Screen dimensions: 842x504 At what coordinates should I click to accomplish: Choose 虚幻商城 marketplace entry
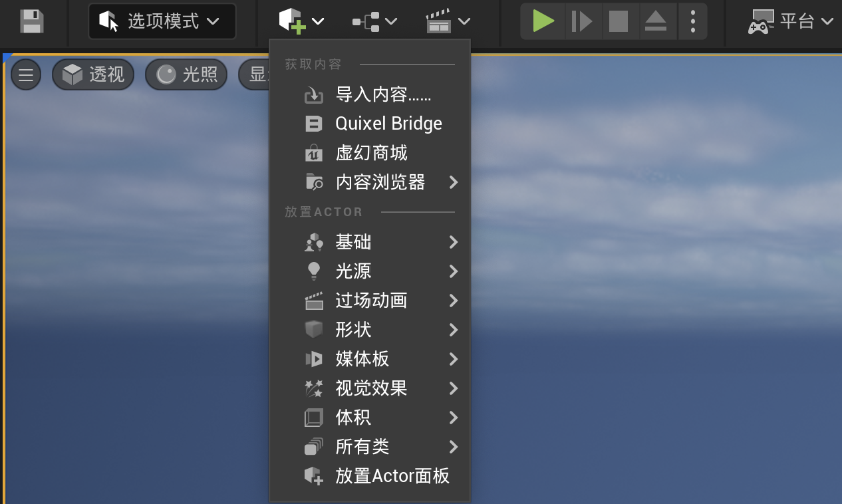pos(371,153)
